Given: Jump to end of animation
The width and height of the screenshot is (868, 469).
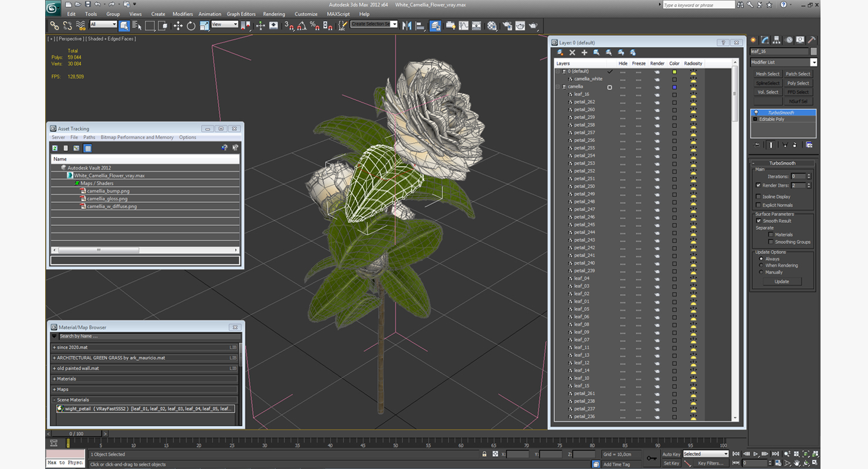Looking at the screenshot, I should pyautogui.click(x=775, y=454).
